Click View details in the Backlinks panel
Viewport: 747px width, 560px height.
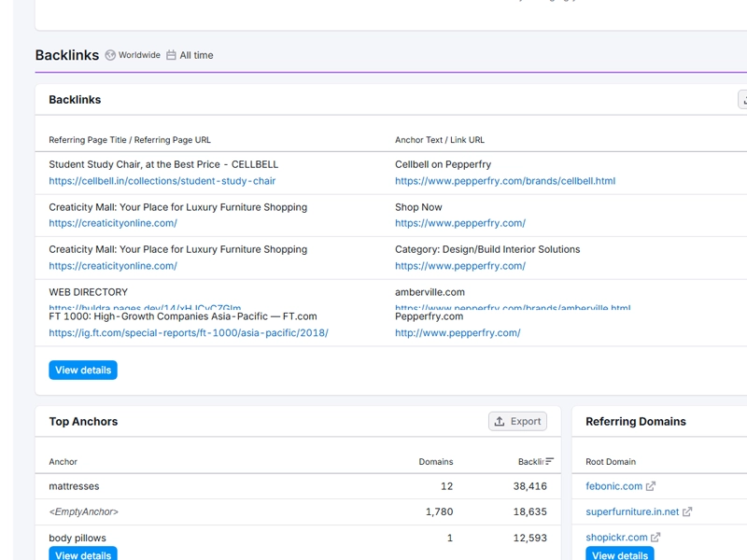80,371
